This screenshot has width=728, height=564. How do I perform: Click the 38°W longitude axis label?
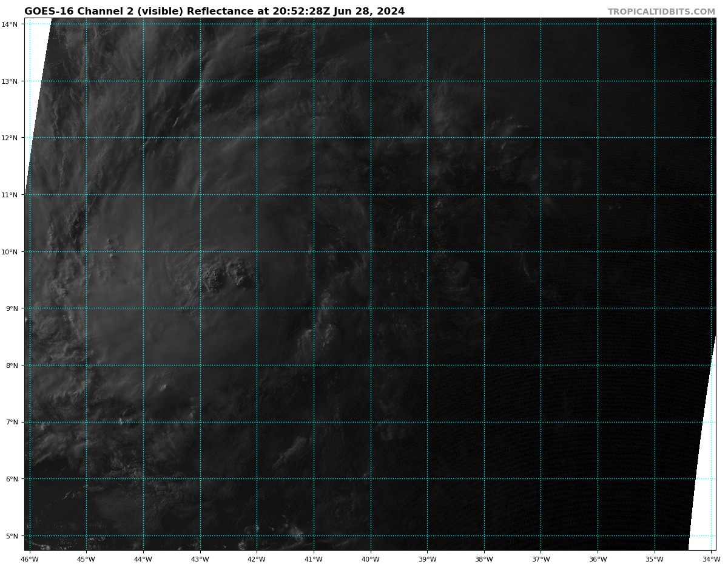(x=484, y=559)
